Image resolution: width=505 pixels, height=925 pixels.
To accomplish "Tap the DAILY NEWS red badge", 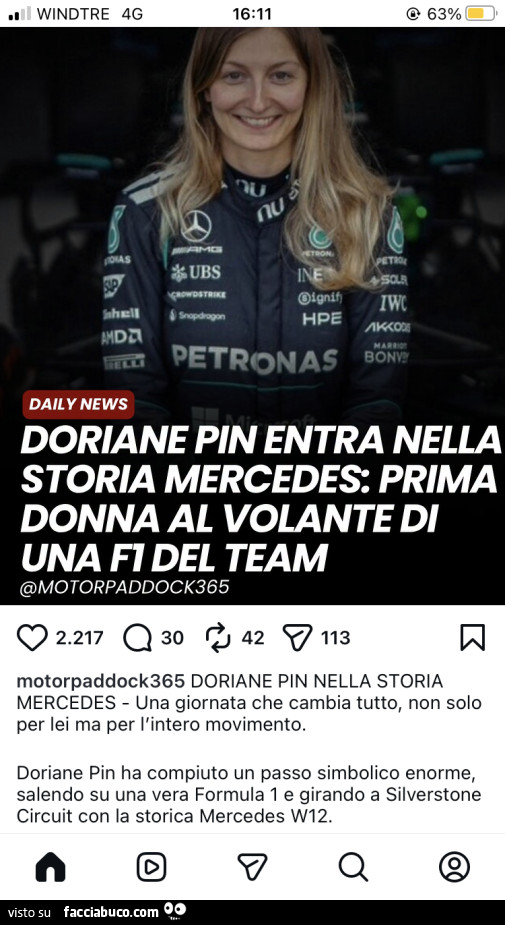I will coord(78,405).
